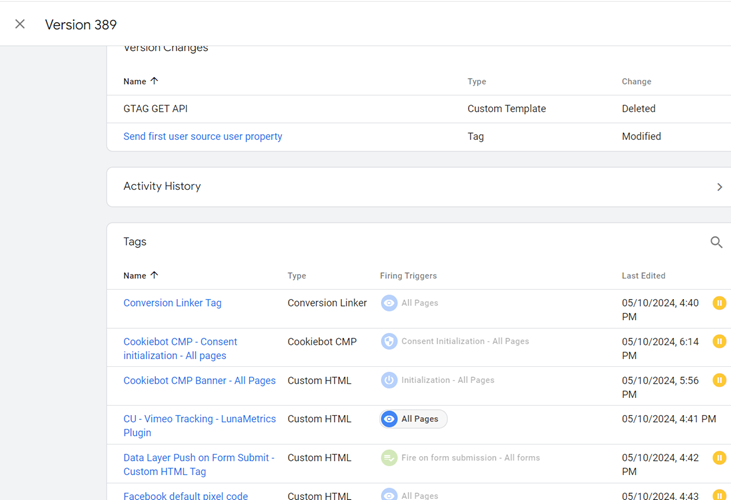Close the Version 389 panel
Viewport: 731px width, 500px height.
(x=20, y=24)
